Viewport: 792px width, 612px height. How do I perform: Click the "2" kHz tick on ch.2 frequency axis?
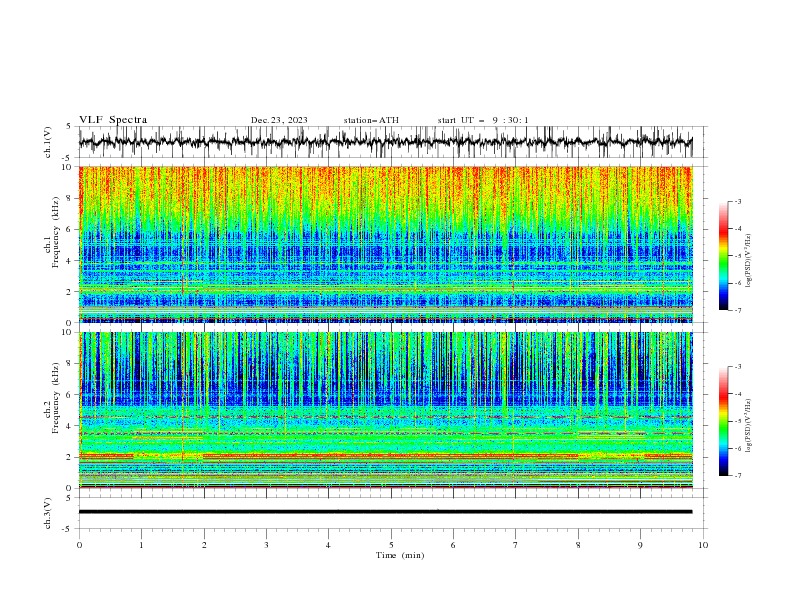[69, 457]
